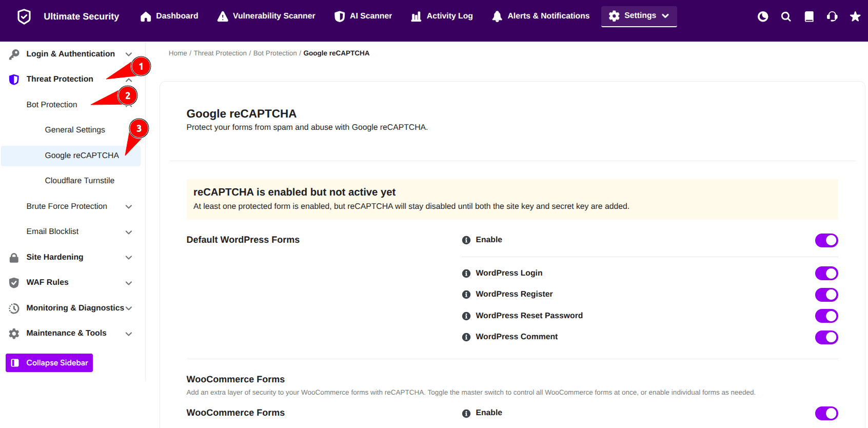Expand Login & Authentication chevron

click(x=129, y=54)
